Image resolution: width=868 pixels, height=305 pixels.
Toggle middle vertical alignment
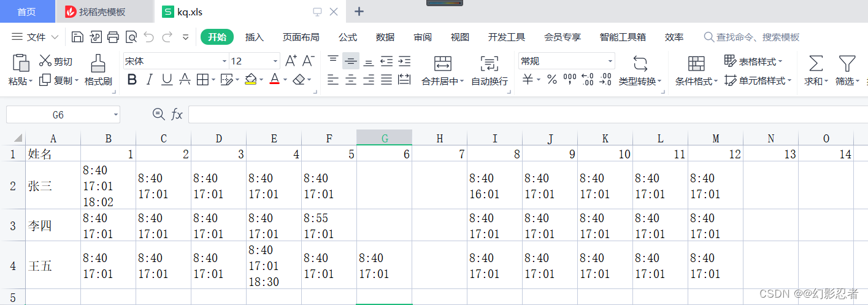(351, 61)
